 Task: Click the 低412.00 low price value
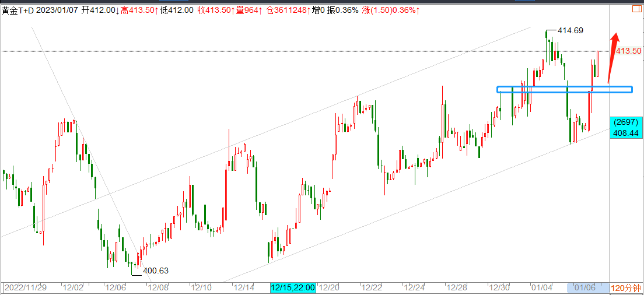(176, 11)
